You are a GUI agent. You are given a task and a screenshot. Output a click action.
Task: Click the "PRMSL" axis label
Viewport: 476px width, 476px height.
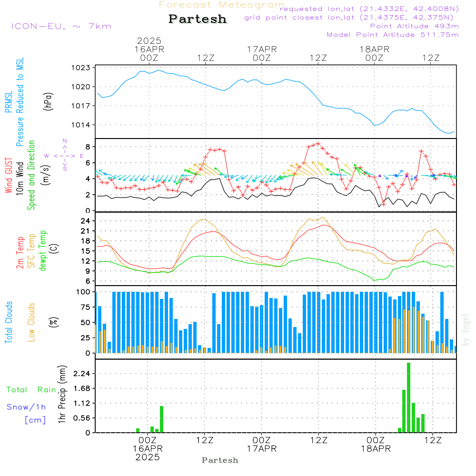9,101
